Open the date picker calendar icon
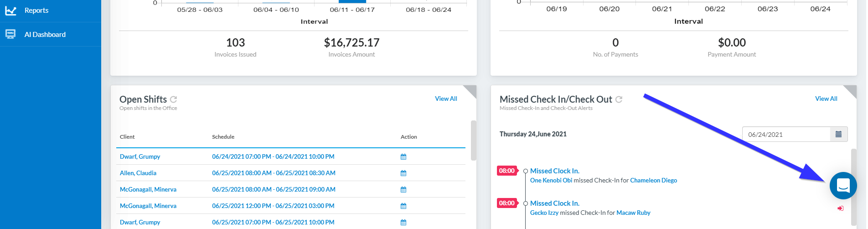Viewport: 868px width, 229px height. pos(838,135)
